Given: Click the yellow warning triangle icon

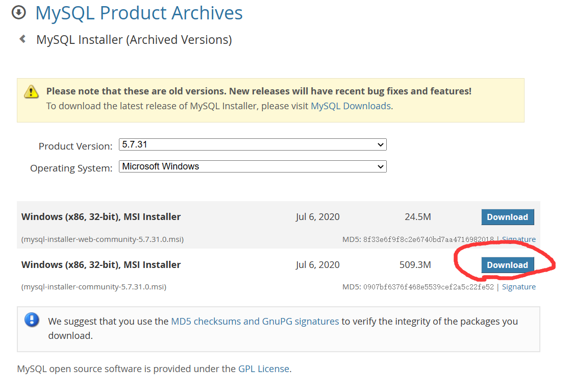Looking at the screenshot, I should [x=31, y=92].
